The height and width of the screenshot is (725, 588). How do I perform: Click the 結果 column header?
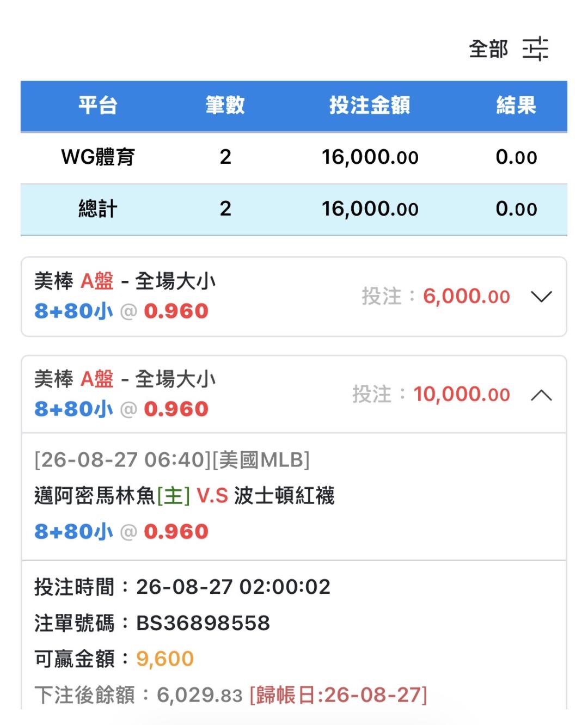(516, 105)
